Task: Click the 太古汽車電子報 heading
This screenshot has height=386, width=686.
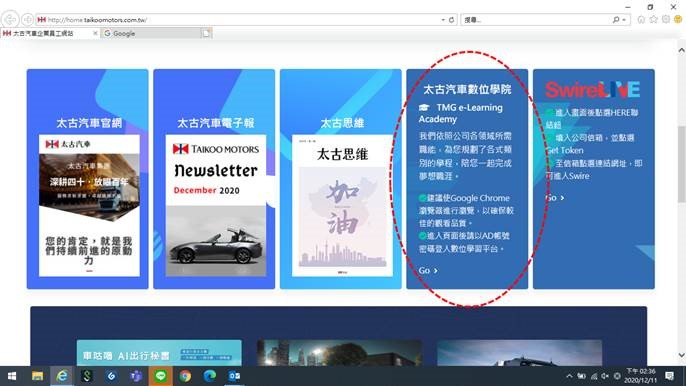Action: 216,123
